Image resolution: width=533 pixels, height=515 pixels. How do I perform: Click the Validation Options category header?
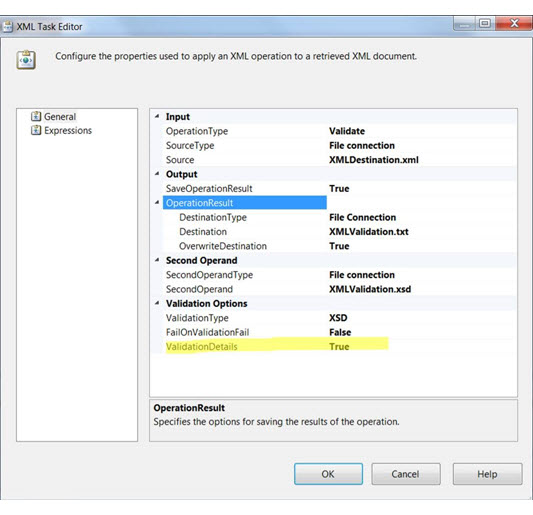pos(206,304)
